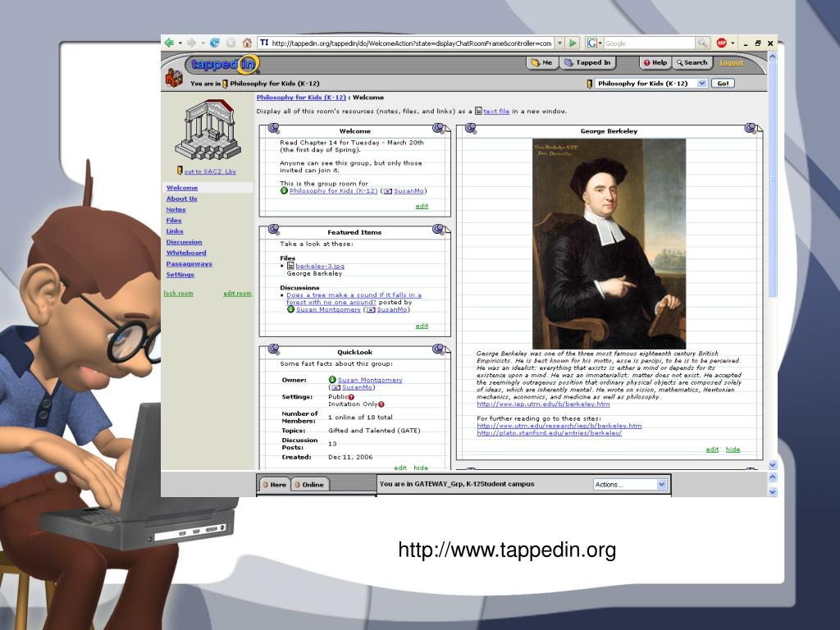Click the 'Gifted and Talented (GATE)' topic text
Viewport: 840px width, 630px height.
pyautogui.click(x=374, y=431)
